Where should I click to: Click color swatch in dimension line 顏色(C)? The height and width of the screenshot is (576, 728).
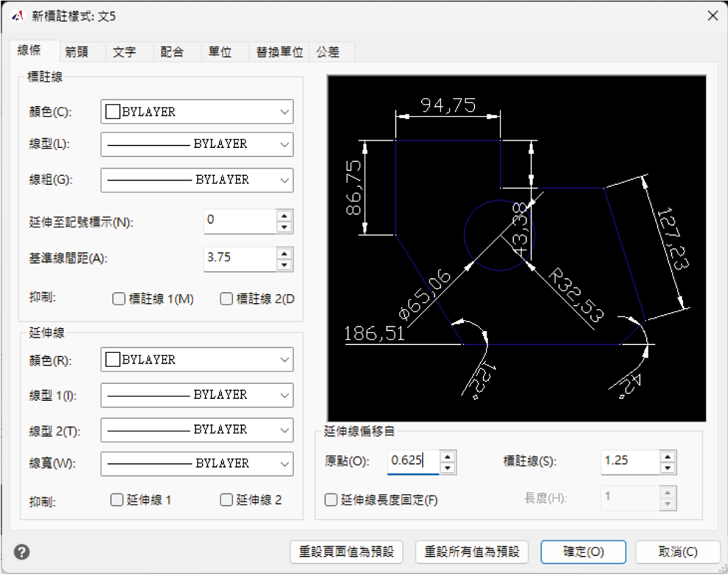tap(113, 112)
